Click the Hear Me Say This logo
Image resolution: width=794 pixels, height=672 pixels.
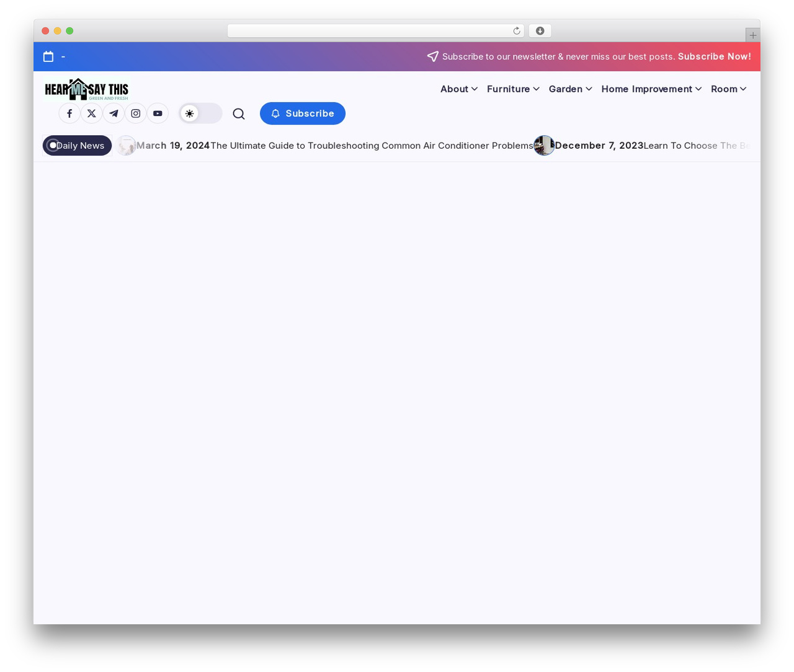coord(86,89)
